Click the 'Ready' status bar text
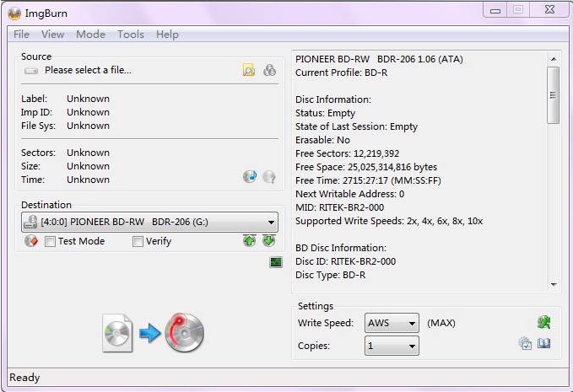The image size is (573, 392). click(24, 378)
